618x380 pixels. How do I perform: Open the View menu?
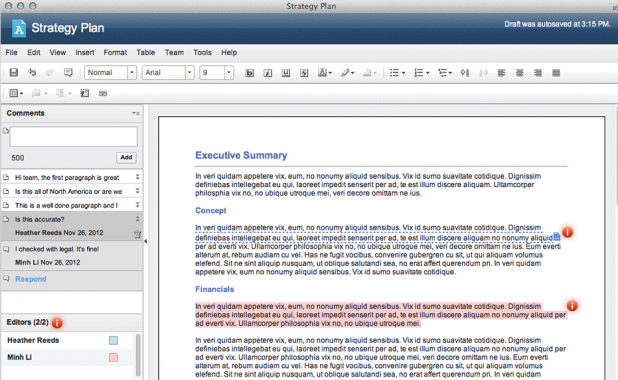(x=58, y=52)
